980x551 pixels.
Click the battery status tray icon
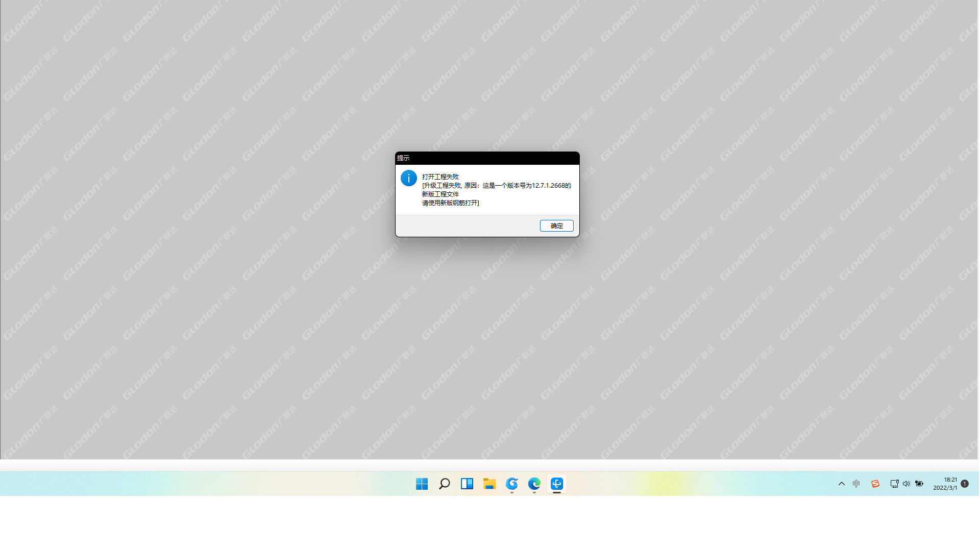click(x=919, y=484)
